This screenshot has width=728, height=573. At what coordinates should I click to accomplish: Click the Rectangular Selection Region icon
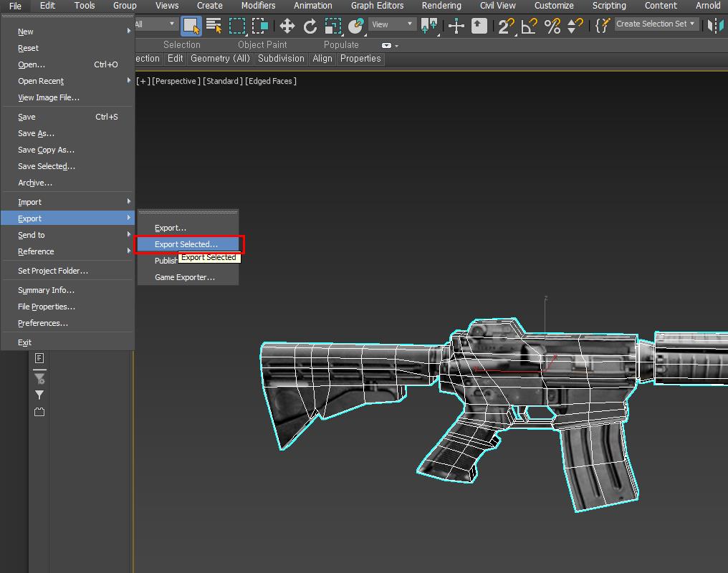236,27
